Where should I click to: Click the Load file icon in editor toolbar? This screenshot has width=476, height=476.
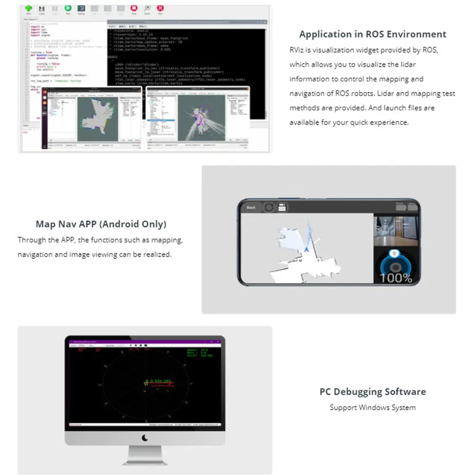[x=42, y=9]
